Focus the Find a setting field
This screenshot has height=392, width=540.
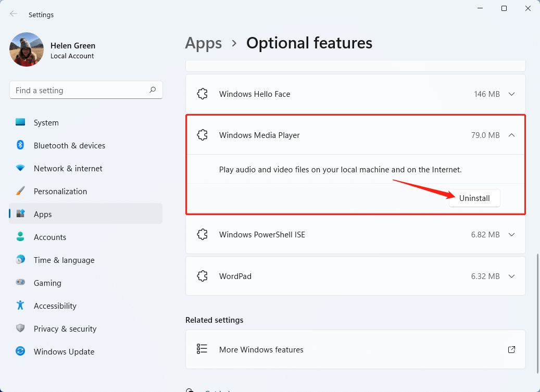tap(86, 90)
